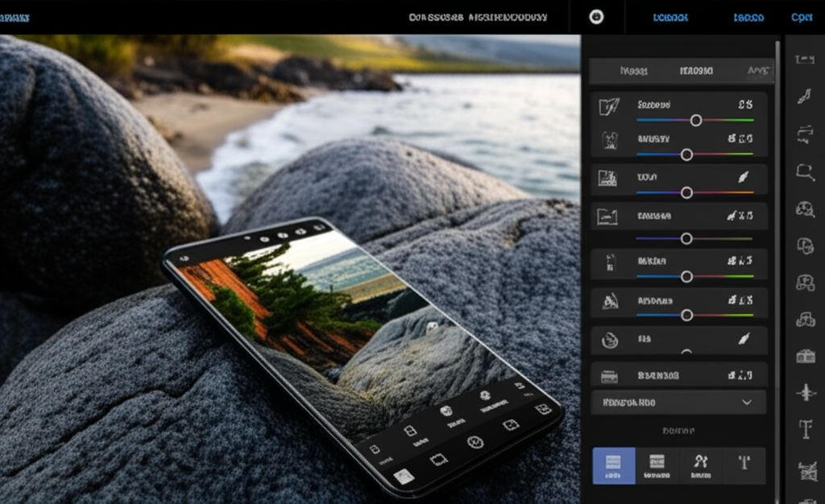Click the keyboard-like icon in the eighth adjustment row
Screen dimensions: 825x504
click(x=609, y=376)
